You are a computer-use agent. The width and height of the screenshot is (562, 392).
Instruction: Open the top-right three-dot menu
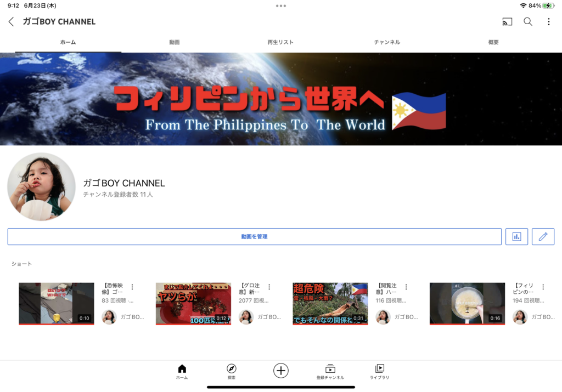tap(548, 22)
